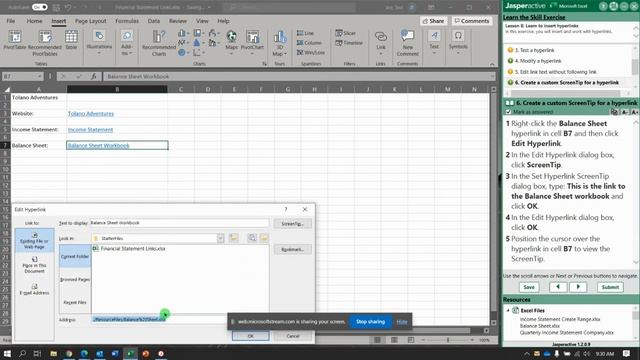
Task: Click the formula bar showing Balance Sheet Workbook
Action: point(299,76)
